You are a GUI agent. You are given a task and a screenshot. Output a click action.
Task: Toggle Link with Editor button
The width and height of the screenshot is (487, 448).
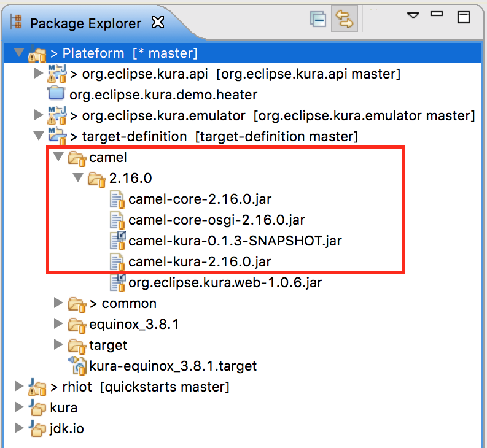(x=345, y=20)
